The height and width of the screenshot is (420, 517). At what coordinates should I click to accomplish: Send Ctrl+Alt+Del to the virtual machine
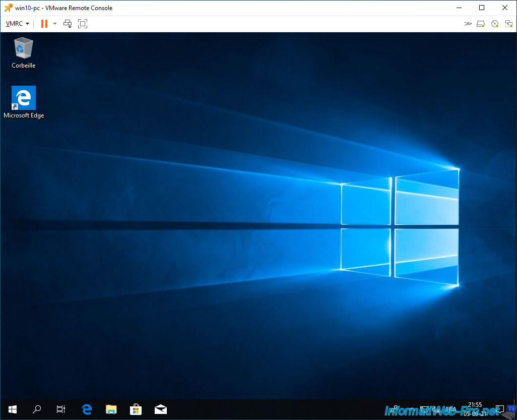point(68,23)
